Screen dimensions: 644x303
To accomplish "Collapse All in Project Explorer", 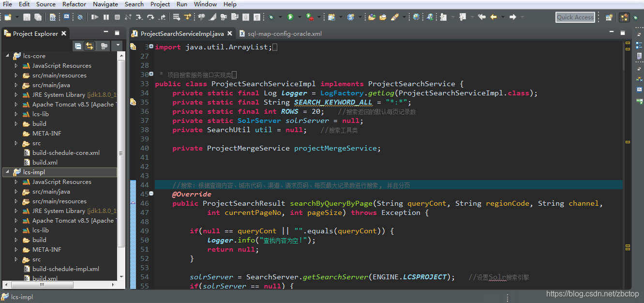I will 78,46.
